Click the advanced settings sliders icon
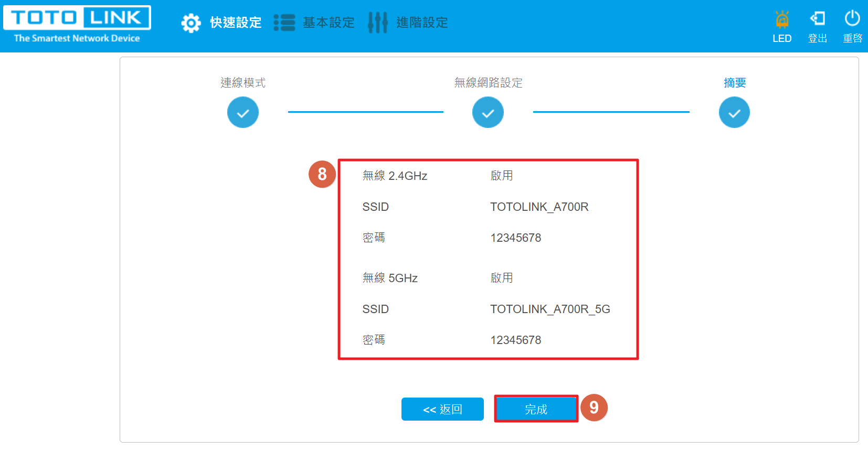 [x=378, y=23]
